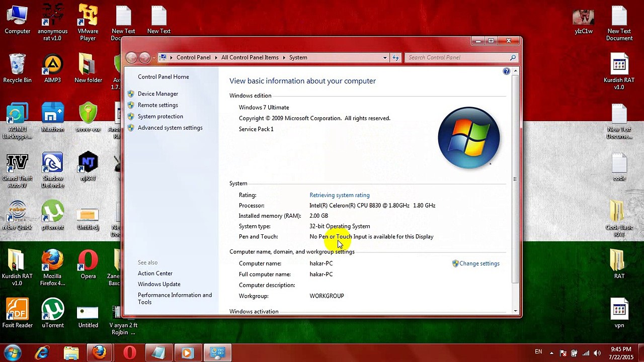The image size is (644, 362).
Task: Open Remote settings link
Action: point(158,105)
